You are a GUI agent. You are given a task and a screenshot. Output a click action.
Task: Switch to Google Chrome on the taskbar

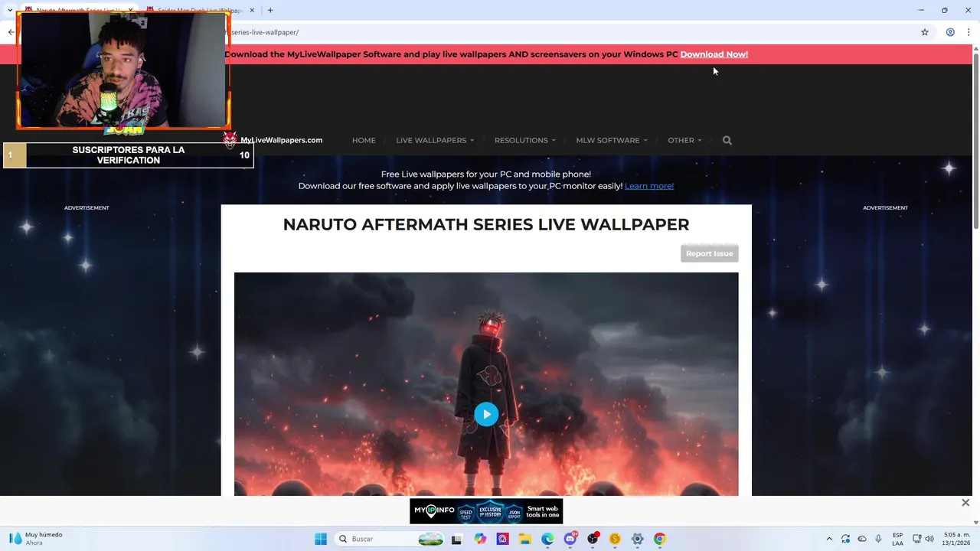660,539
